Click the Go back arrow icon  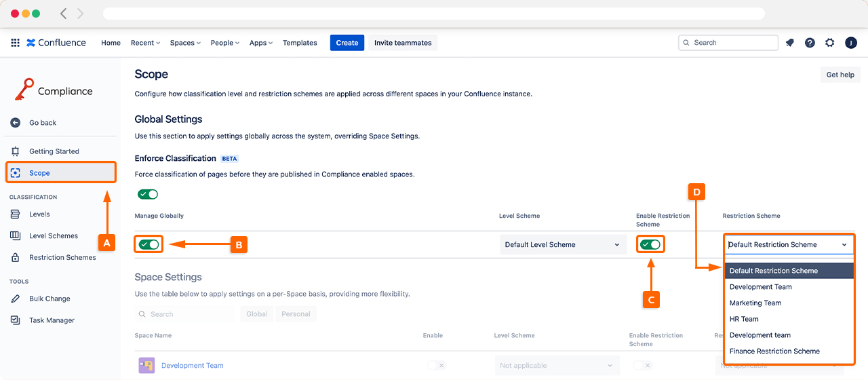coord(16,123)
